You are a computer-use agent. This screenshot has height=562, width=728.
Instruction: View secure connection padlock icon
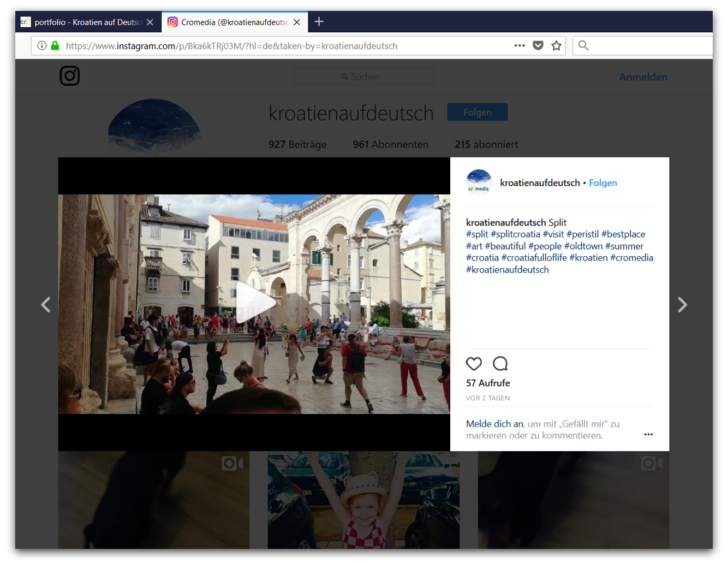point(55,46)
